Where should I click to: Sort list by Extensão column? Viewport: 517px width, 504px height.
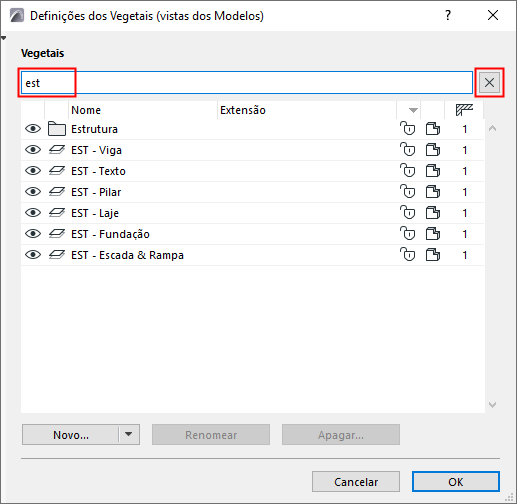click(307, 110)
